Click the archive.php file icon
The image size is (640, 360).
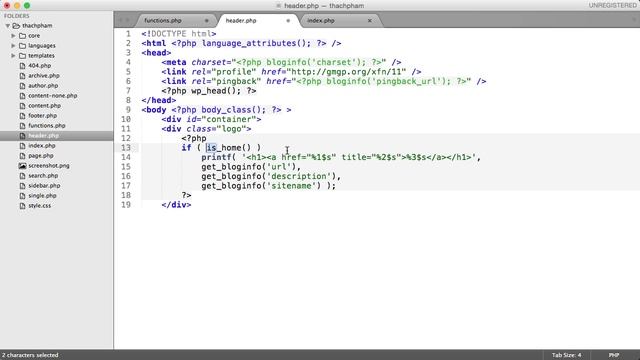pyautogui.click(x=22, y=76)
